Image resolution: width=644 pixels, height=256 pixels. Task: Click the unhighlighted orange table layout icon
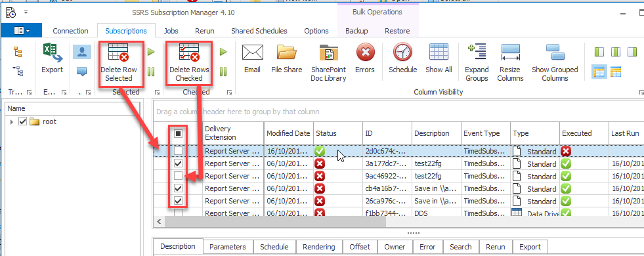click(616, 72)
